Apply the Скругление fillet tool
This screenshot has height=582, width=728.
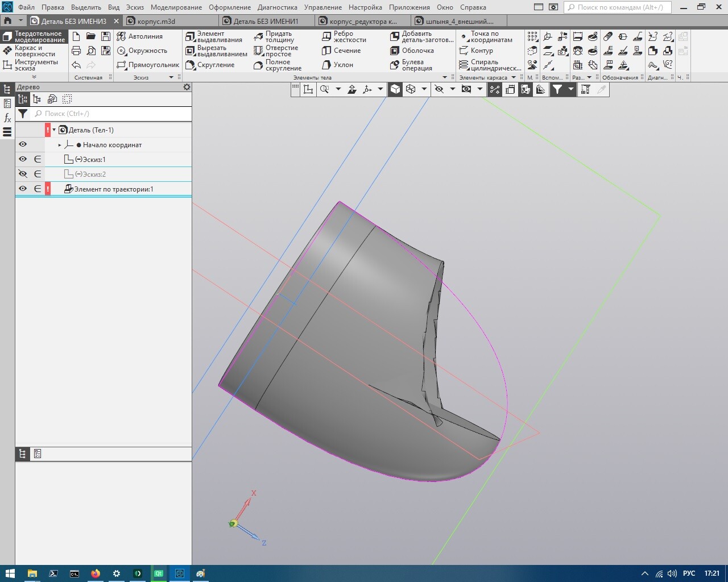tap(210, 65)
